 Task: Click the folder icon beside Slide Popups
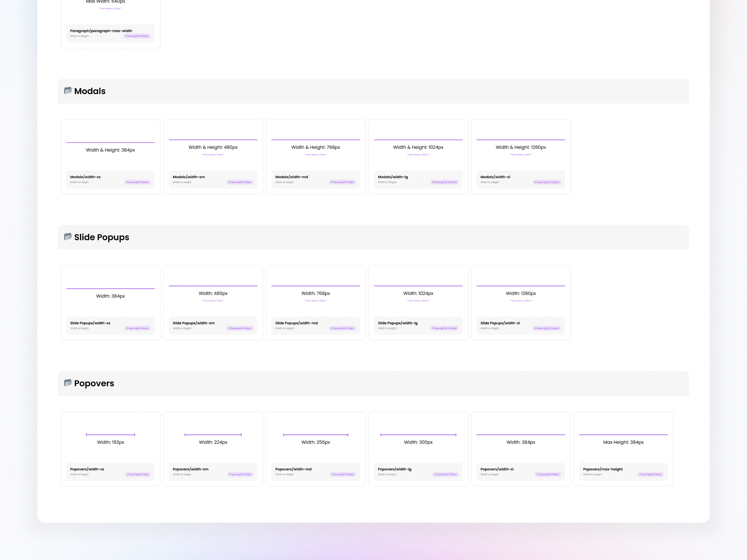tap(68, 237)
